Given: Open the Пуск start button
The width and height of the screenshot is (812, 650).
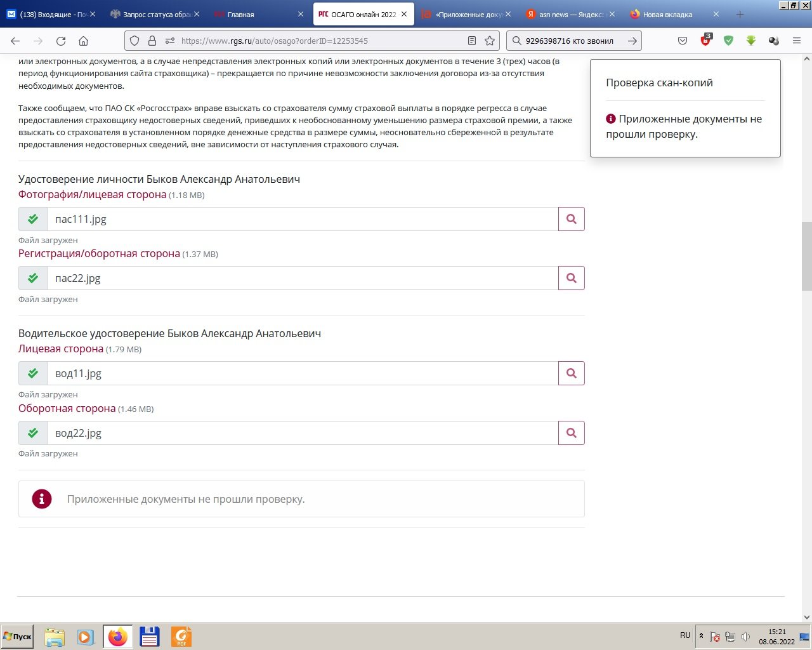Looking at the screenshot, I should pos(17,637).
